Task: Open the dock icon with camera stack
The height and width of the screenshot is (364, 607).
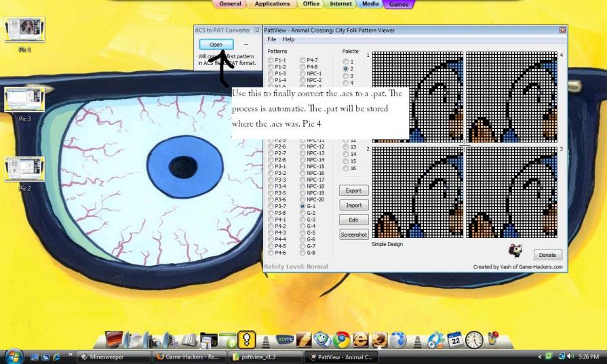Action: pyautogui.click(x=152, y=340)
